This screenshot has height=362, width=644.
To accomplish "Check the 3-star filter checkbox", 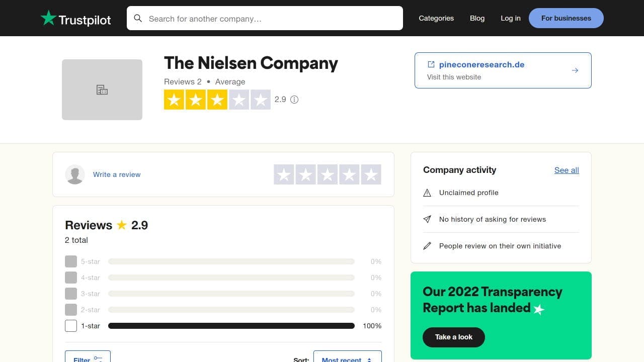I will (71, 294).
